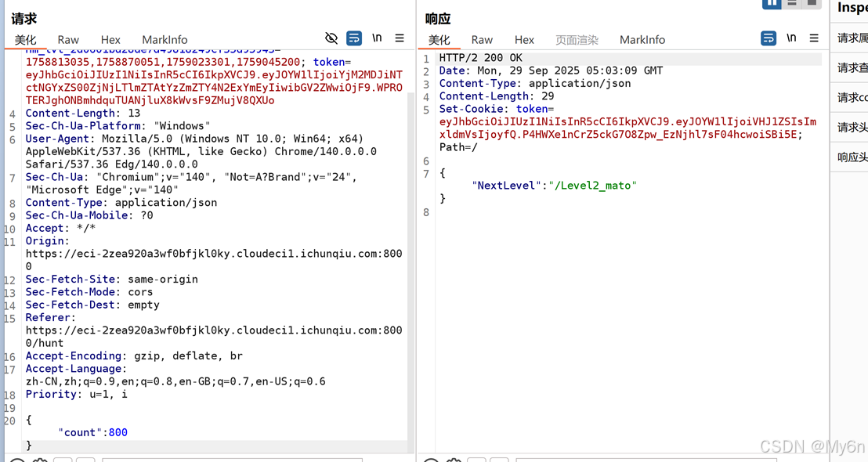Toggle word wrap in the response panel

pyautogui.click(x=769, y=38)
